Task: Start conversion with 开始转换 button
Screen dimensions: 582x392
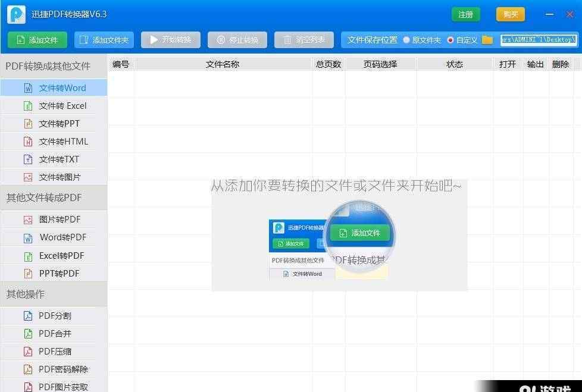Action: click(x=171, y=40)
